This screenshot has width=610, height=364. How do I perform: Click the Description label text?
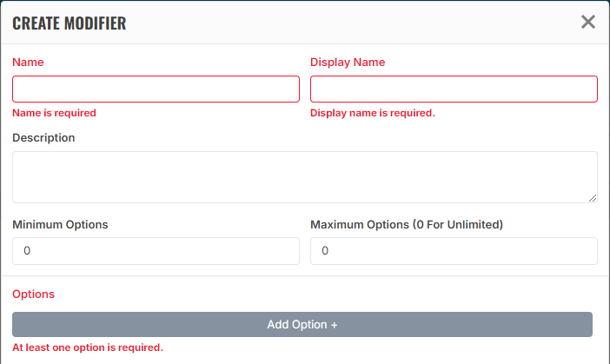(x=43, y=137)
